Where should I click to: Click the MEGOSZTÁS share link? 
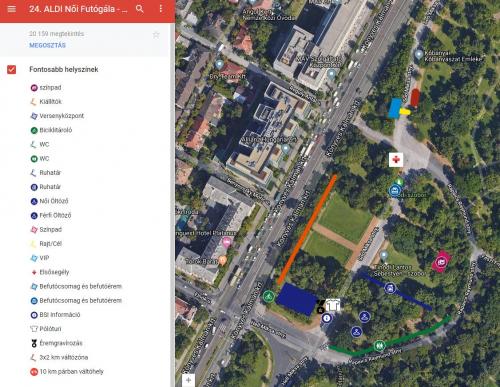(47, 45)
